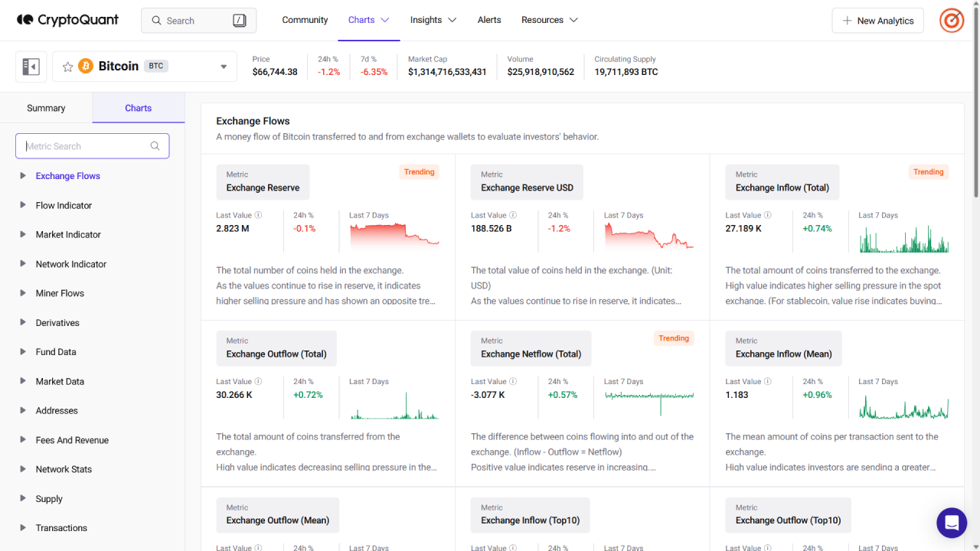Select Fees And Revenue in sidebar
This screenshot has width=980, height=551.
pos(72,440)
